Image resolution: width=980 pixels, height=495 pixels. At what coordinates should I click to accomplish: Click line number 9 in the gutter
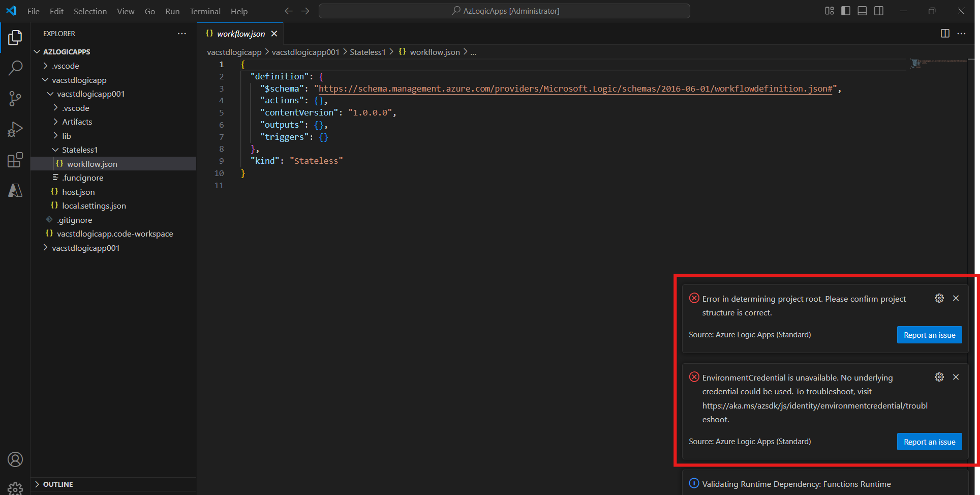click(x=221, y=161)
